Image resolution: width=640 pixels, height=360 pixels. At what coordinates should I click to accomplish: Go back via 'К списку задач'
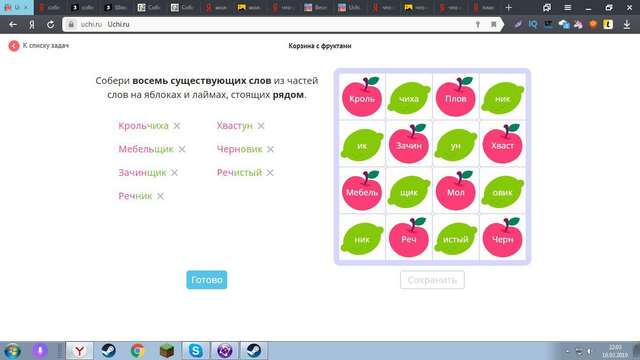pos(39,46)
